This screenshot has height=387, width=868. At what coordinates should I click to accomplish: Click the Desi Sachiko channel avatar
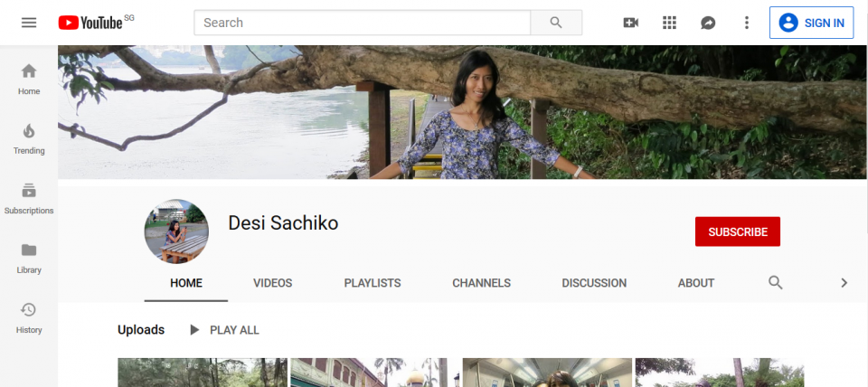tap(176, 231)
